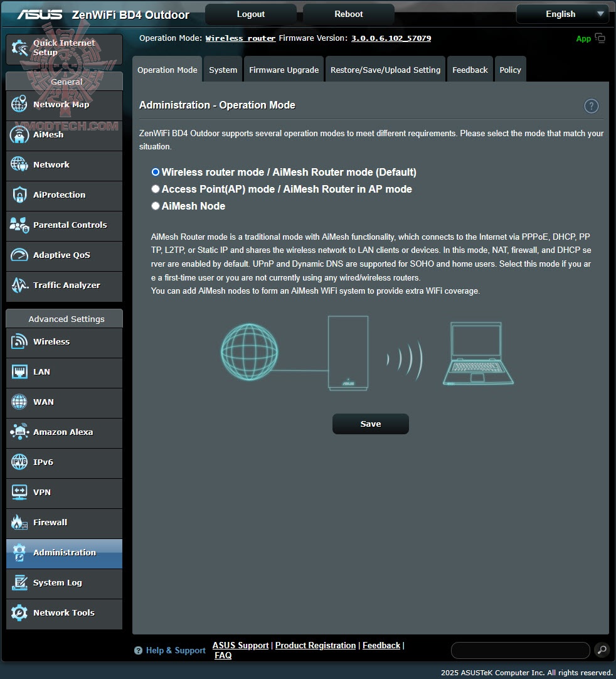The image size is (616, 679).
Task: Open the AiMesh sidebar icon
Action: click(x=19, y=135)
